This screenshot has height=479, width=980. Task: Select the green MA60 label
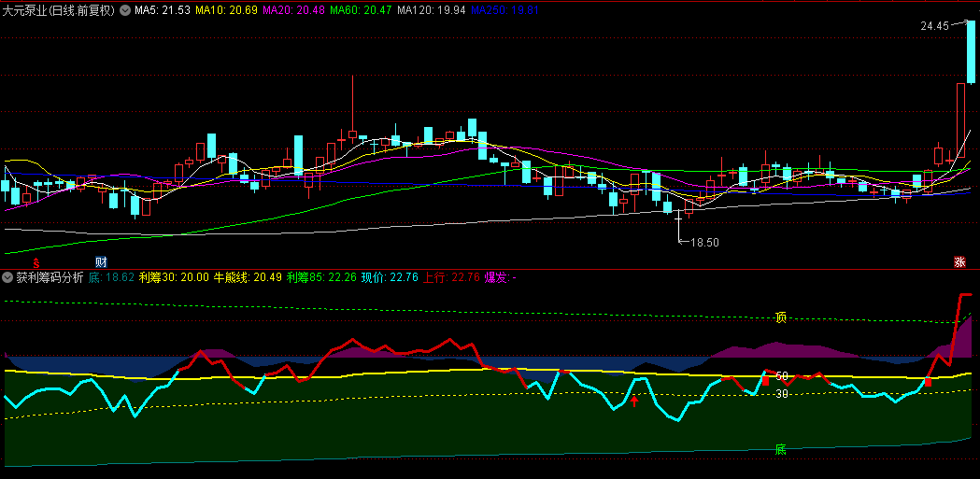362,10
